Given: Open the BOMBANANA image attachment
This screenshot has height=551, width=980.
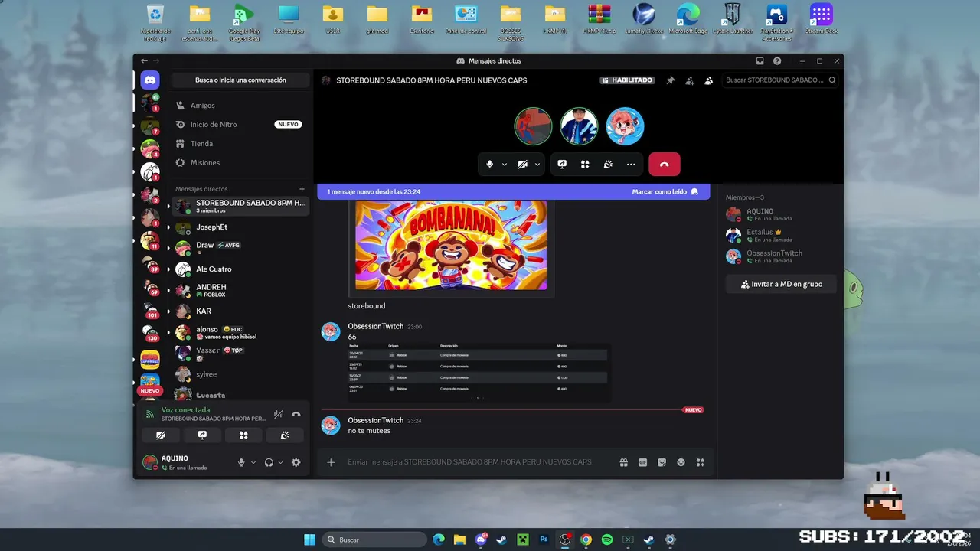Looking at the screenshot, I should coord(451,245).
